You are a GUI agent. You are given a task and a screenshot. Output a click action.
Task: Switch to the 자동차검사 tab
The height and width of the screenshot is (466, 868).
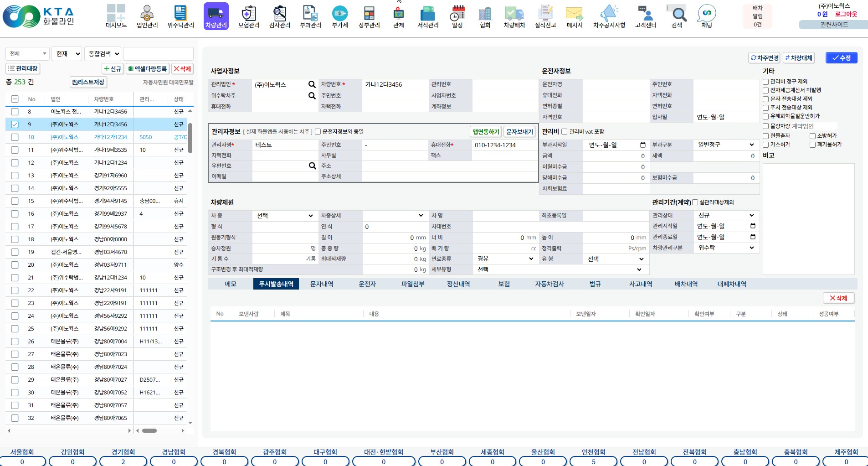[550, 284]
